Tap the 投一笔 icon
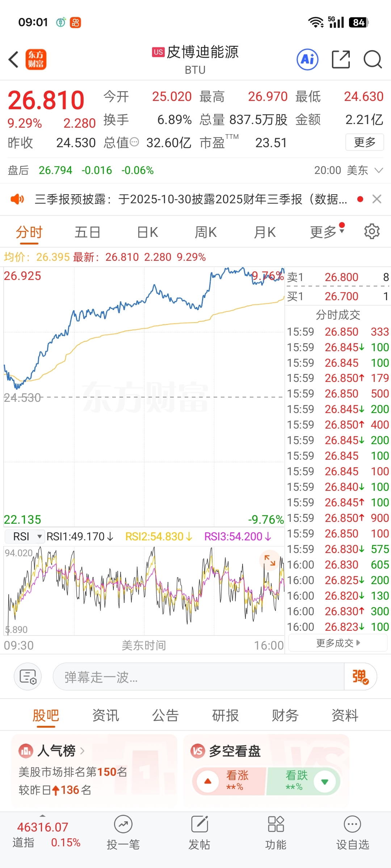391x868 pixels. pos(123,825)
